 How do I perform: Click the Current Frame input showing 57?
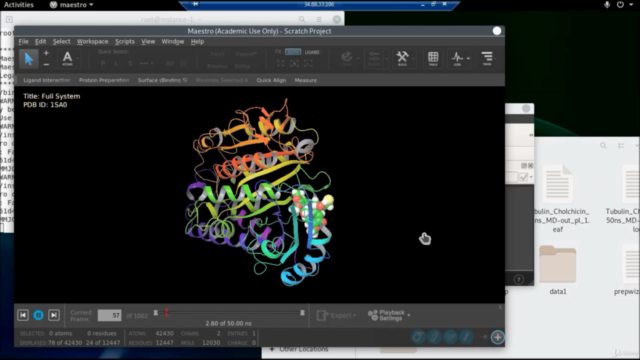(x=109, y=315)
